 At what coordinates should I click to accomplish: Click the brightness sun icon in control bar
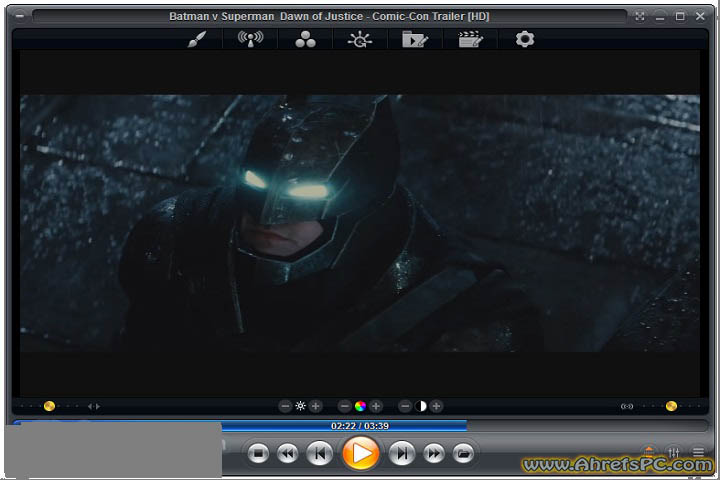(x=300, y=406)
